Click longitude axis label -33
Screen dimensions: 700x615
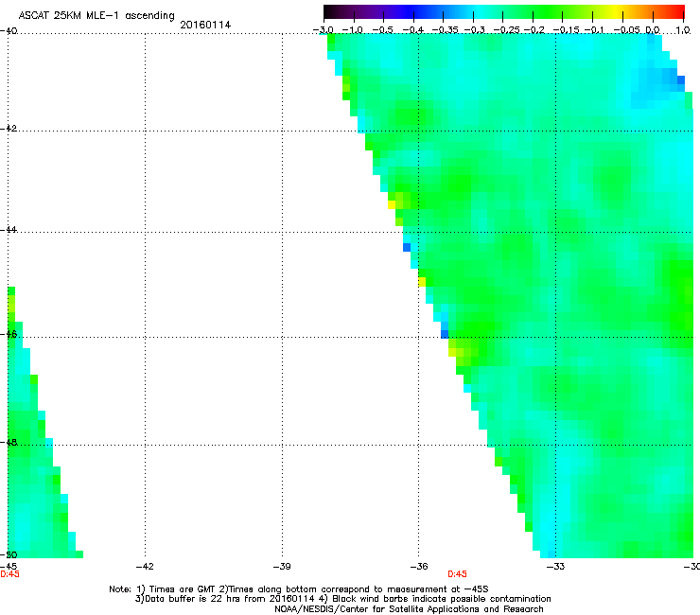tap(556, 567)
